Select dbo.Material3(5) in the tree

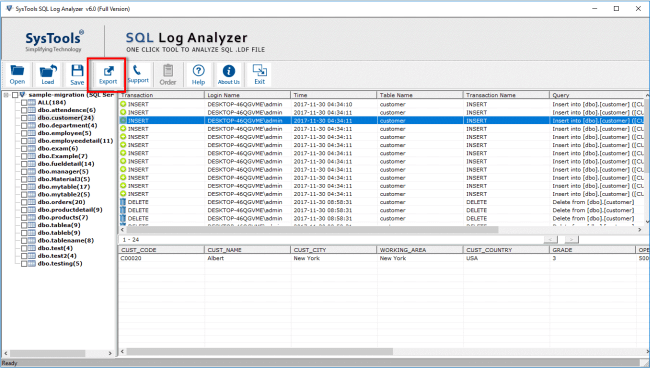pos(64,179)
